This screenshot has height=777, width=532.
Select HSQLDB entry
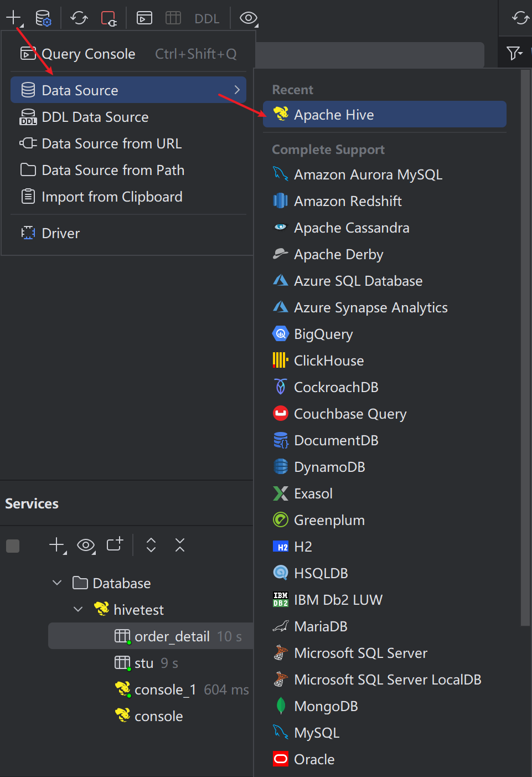(385, 573)
